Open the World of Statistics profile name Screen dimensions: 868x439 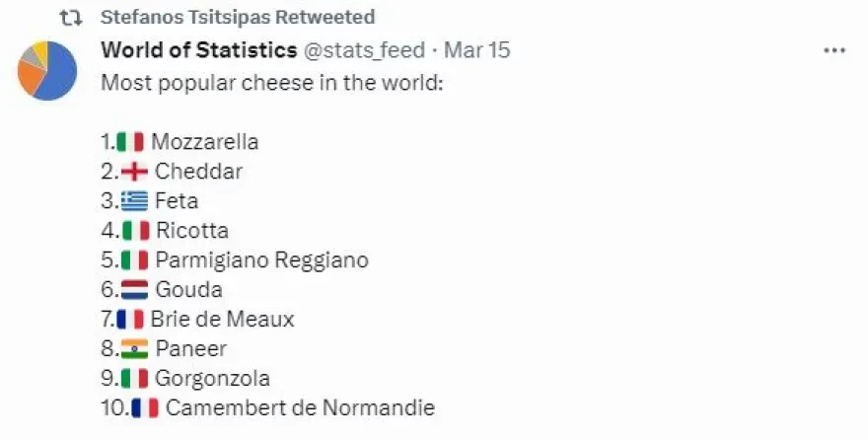pyautogui.click(x=199, y=49)
